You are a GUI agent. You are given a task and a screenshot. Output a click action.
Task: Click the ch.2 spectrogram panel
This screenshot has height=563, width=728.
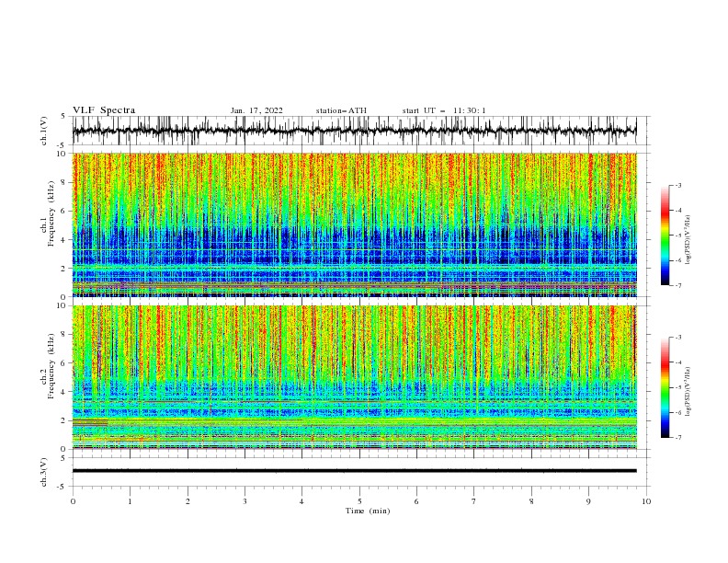[354, 377]
